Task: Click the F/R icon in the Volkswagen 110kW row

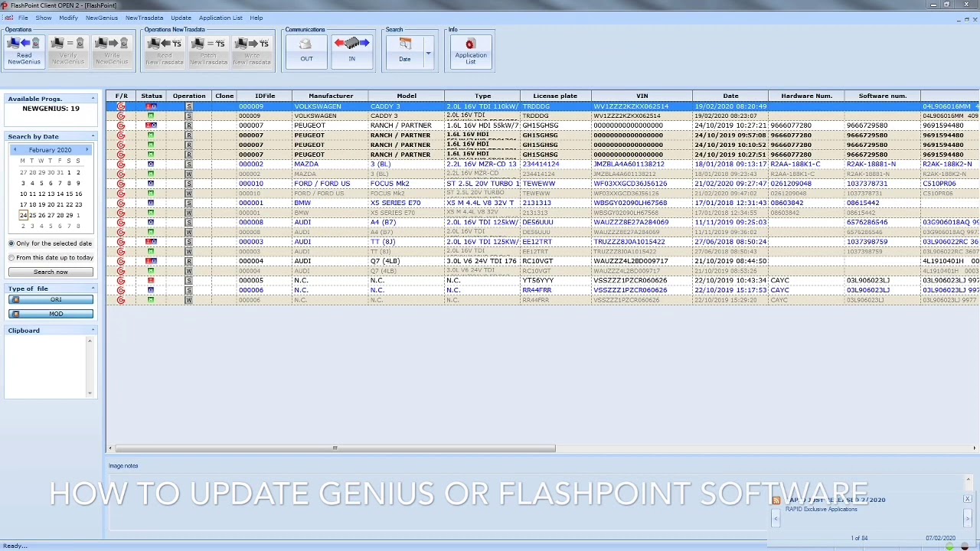Action: click(121, 106)
